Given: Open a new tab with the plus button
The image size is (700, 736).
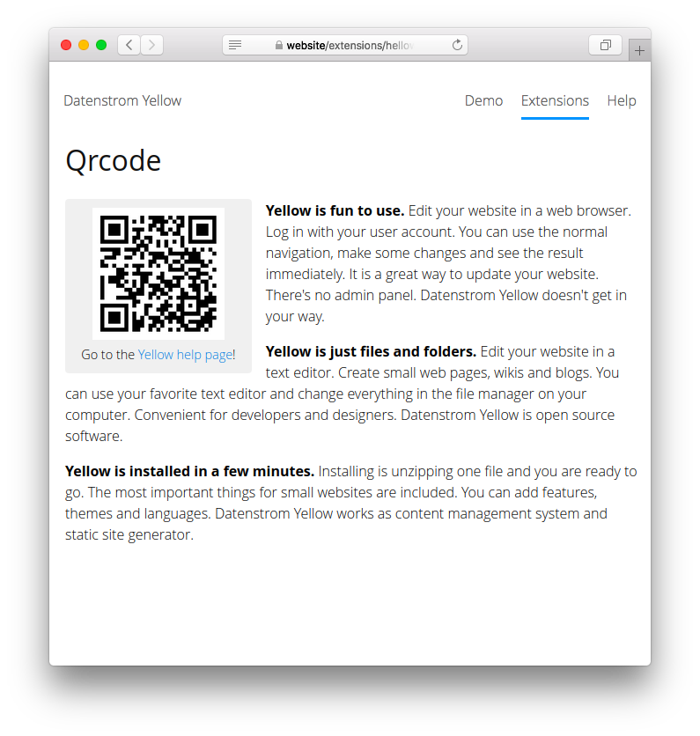Looking at the screenshot, I should point(639,50).
